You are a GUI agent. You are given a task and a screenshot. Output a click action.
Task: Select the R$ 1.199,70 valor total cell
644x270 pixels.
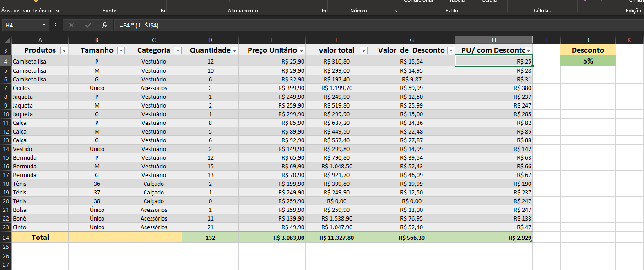(x=337, y=88)
